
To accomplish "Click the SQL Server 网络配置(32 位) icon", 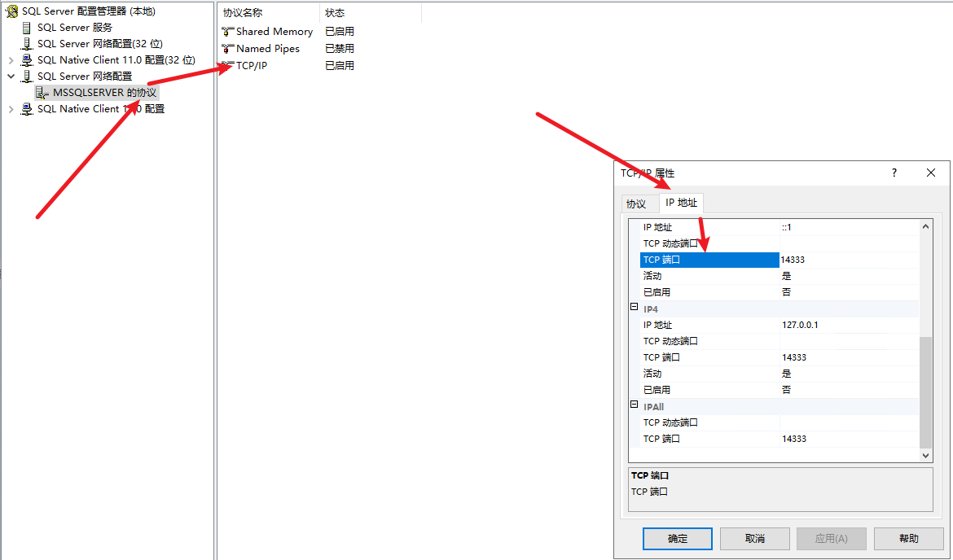I will point(27,44).
